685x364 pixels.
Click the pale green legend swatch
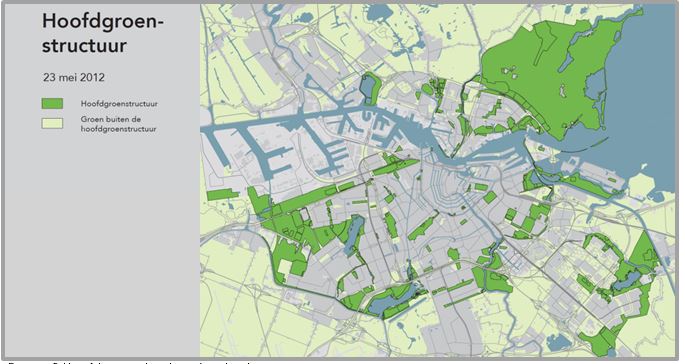(52, 123)
